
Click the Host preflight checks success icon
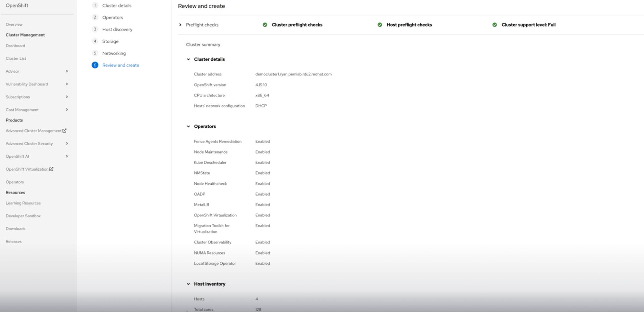click(x=380, y=25)
